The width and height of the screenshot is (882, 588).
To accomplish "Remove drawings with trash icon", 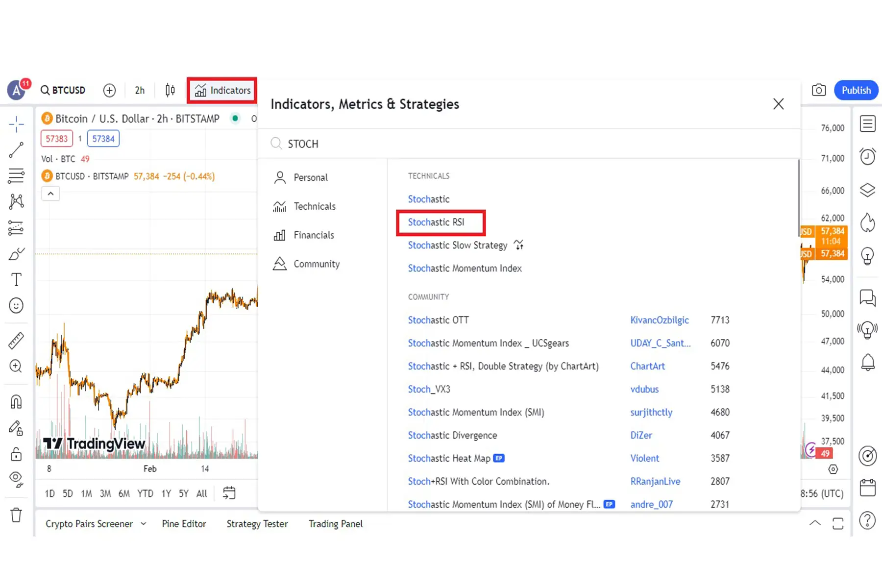I will [16, 515].
